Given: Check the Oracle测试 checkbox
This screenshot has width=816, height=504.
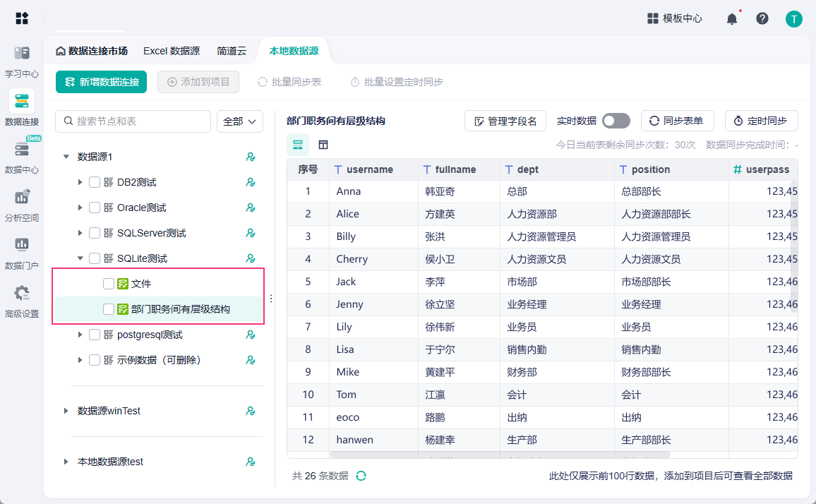Looking at the screenshot, I should 94,208.
